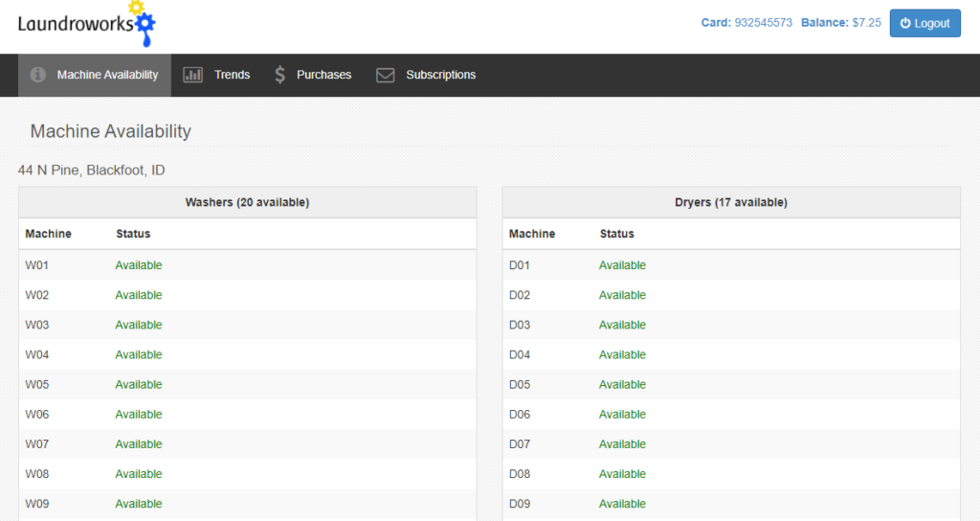Go to the Purchases tab

click(x=313, y=75)
